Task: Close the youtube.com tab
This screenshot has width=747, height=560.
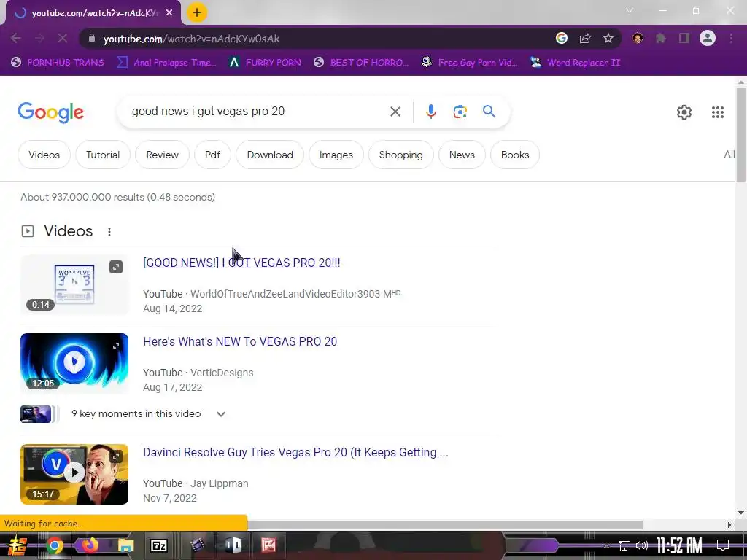Action: (169, 13)
